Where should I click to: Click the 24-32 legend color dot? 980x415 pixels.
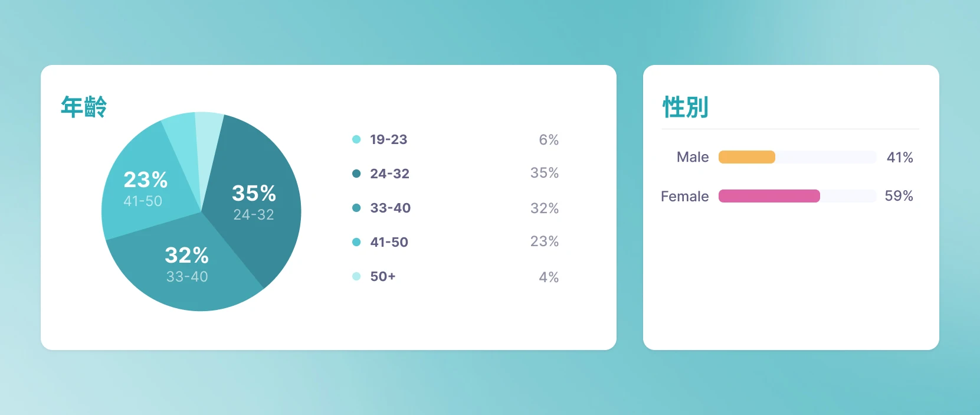click(356, 174)
